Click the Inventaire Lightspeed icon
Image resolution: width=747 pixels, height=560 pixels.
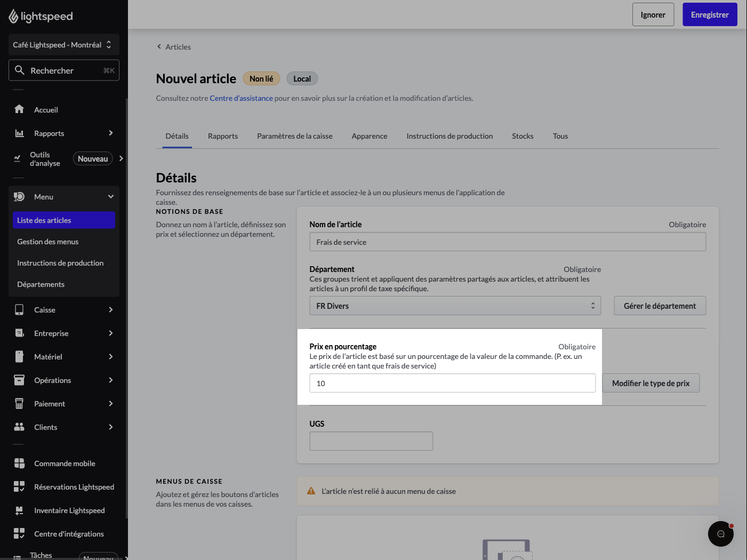click(x=19, y=510)
